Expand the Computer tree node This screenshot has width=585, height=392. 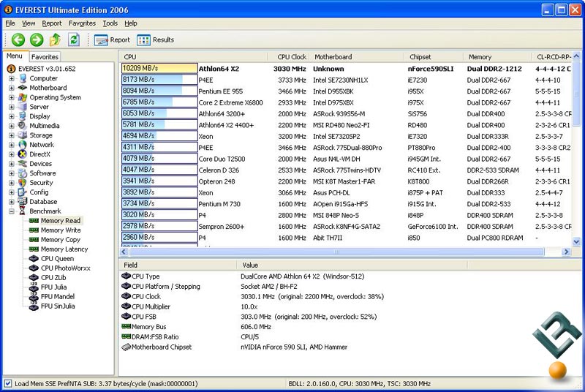point(12,78)
